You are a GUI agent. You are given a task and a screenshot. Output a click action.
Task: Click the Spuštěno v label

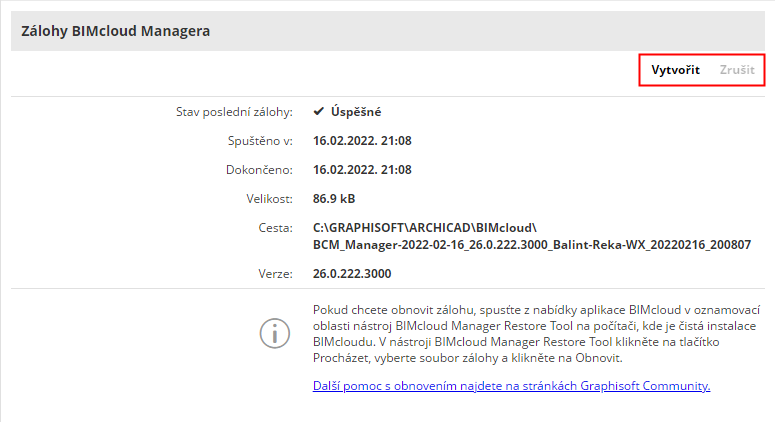coord(260,141)
